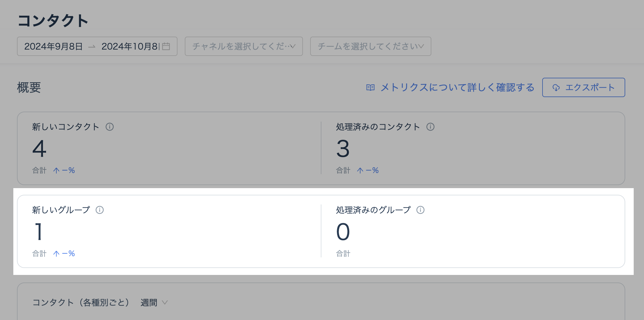
Task: Click the 処理済みのコンタクト value 3
Action: (343, 149)
